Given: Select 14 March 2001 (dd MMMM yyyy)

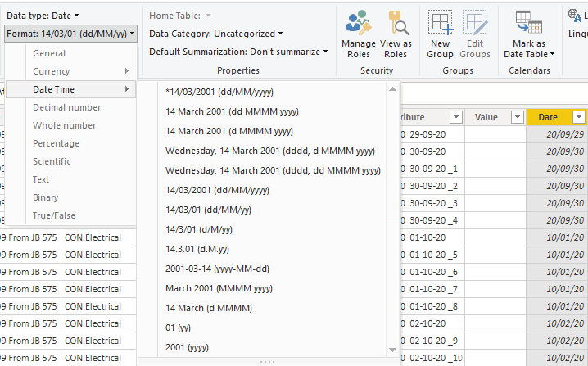Looking at the screenshot, I should (x=262, y=111).
